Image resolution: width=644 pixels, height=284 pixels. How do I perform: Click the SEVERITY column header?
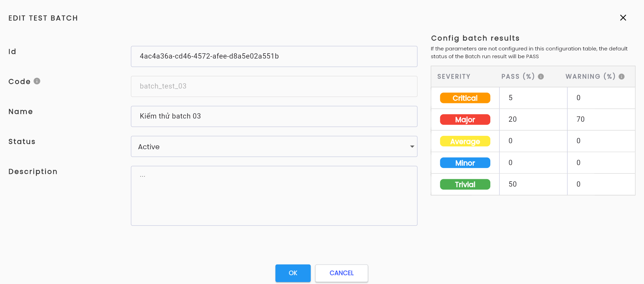(x=454, y=77)
